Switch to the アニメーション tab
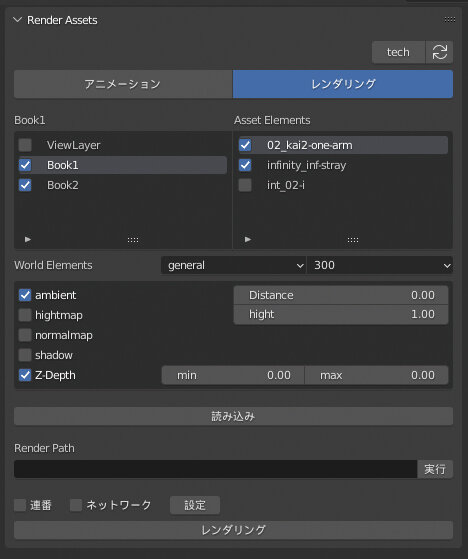Viewport: 468px width, 559px height. 123,84
